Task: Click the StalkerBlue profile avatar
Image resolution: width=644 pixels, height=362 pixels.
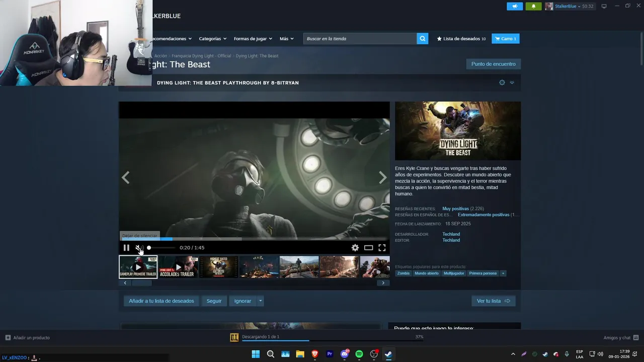Action: (x=549, y=6)
